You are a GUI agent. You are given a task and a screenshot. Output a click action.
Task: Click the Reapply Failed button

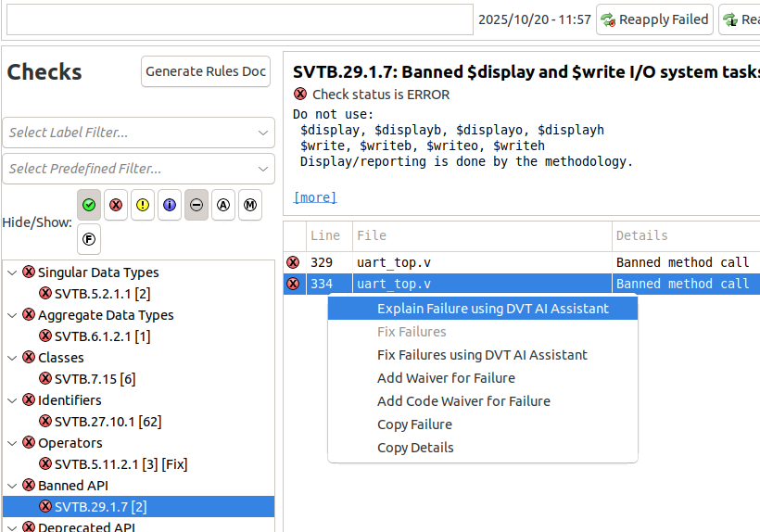pyautogui.click(x=654, y=19)
